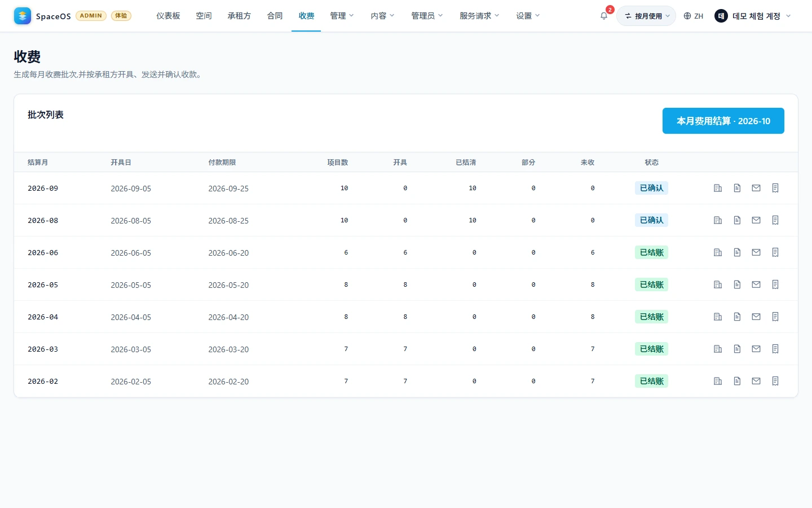Image resolution: width=812 pixels, height=508 pixels.
Task: Click the 结算月 column header
Action: (x=38, y=162)
